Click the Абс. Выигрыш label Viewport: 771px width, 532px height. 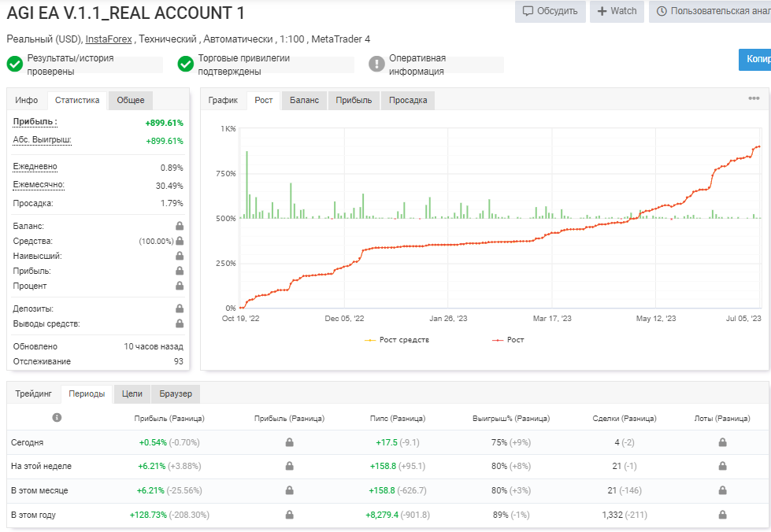43,140
